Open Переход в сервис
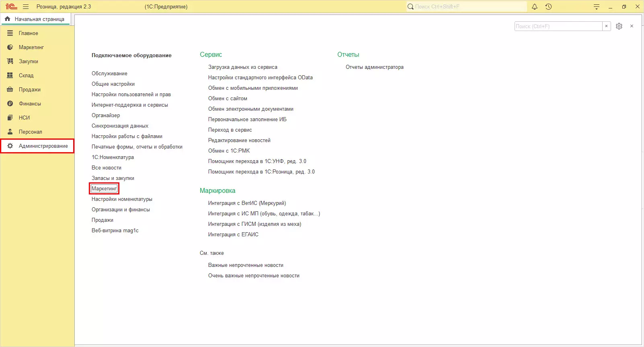 pyautogui.click(x=230, y=130)
